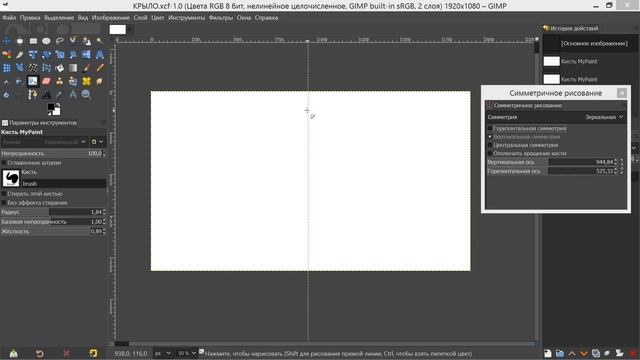Open the Правка menu
The image size is (640, 360).
click(30, 18)
